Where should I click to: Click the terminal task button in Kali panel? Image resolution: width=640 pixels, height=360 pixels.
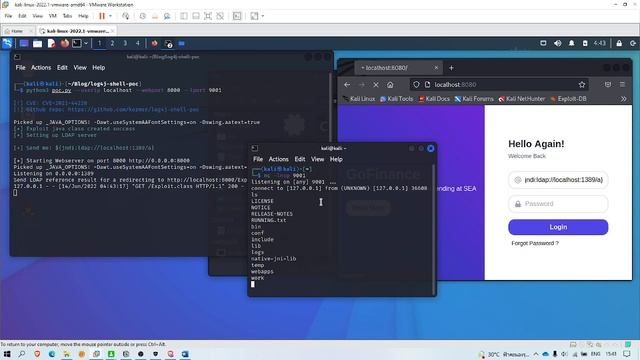coord(168,43)
